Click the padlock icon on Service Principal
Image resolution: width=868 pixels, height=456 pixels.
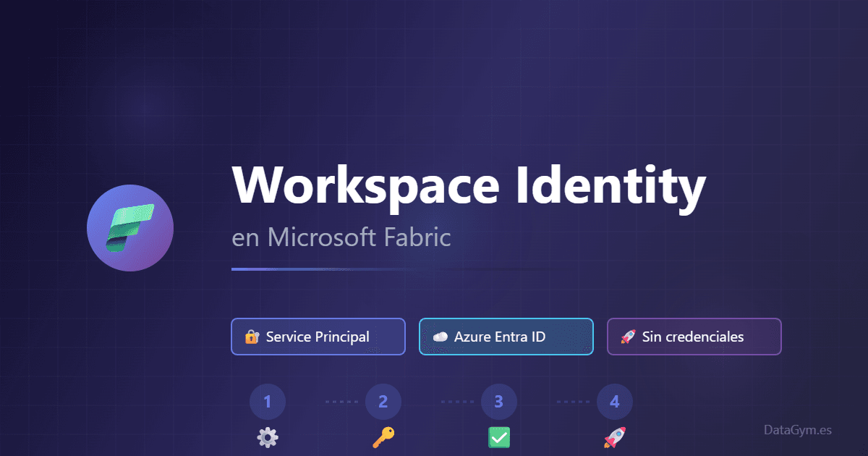click(x=251, y=337)
